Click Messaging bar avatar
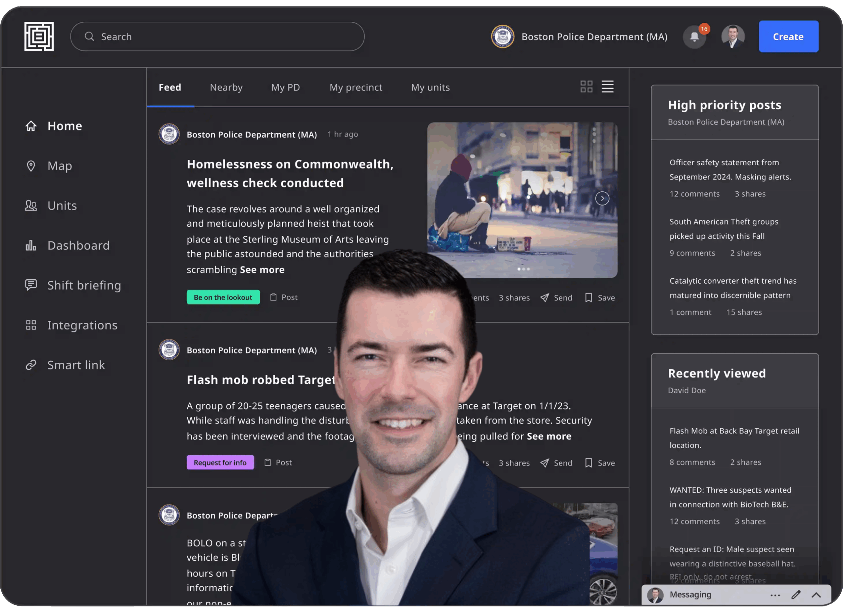 click(x=655, y=595)
